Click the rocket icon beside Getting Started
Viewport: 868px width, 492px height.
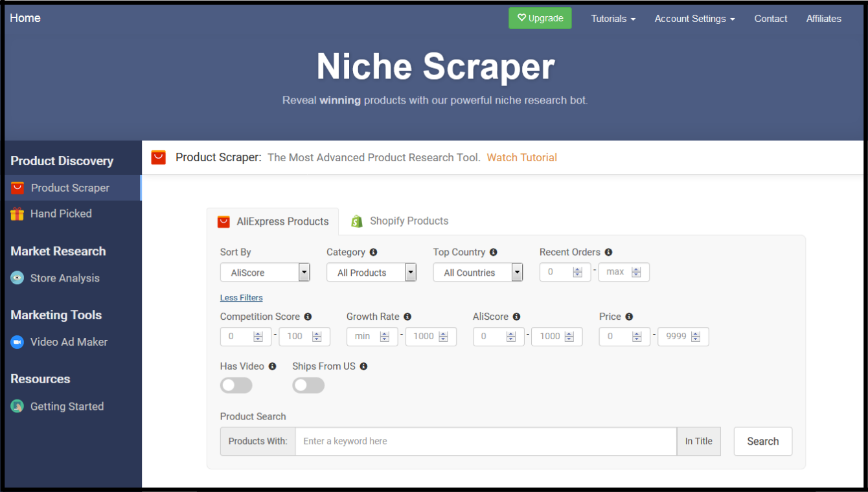coord(17,406)
